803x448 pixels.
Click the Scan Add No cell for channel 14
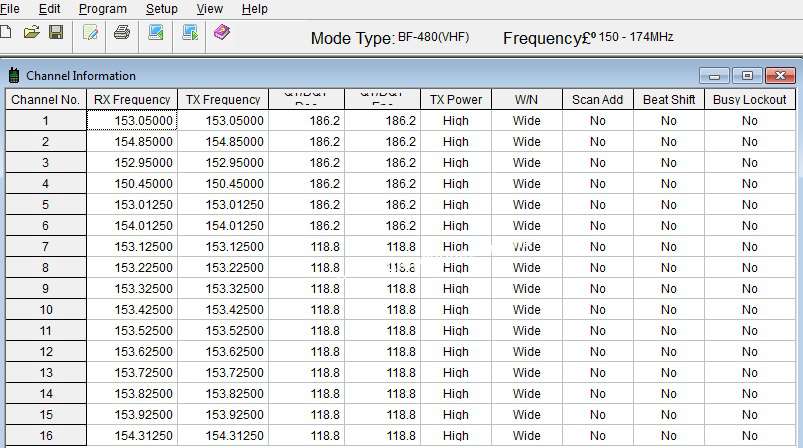tap(598, 393)
